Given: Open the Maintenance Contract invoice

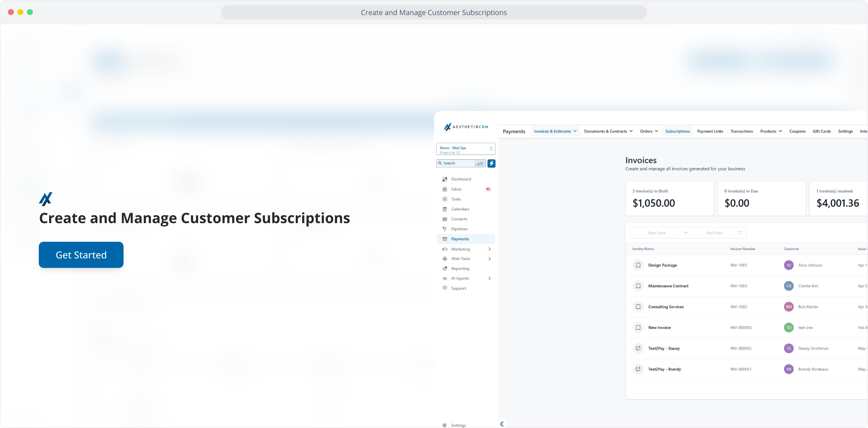Looking at the screenshot, I should [x=668, y=286].
